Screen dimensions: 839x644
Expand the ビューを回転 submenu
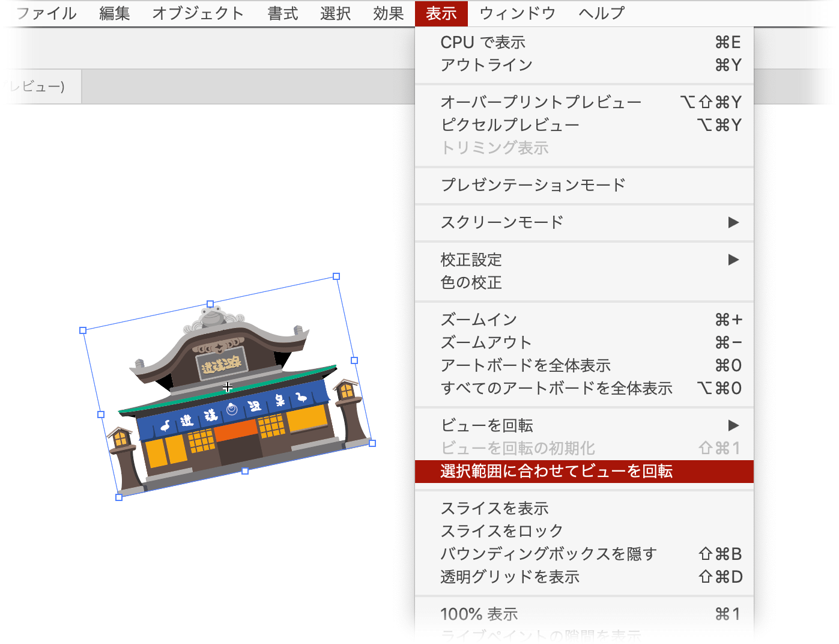coord(584,425)
